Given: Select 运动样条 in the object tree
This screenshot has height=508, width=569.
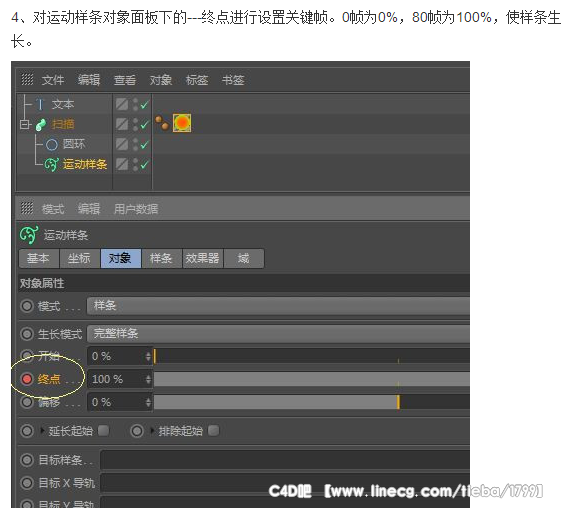Looking at the screenshot, I should click(85, 164).
